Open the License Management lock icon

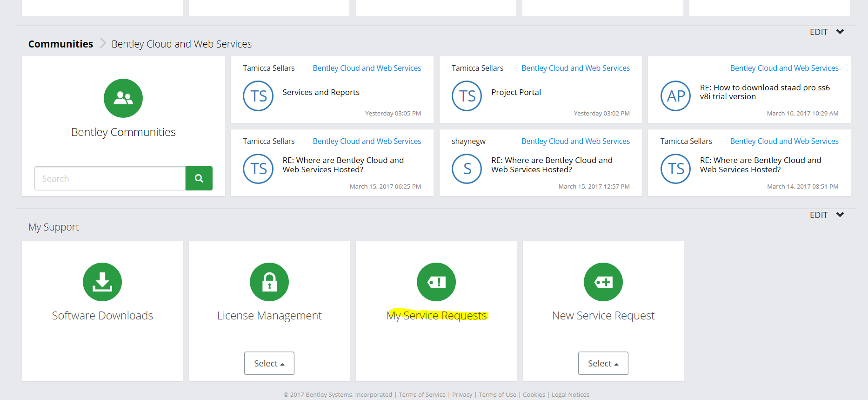pyautogui.click(x=269, y=282)
